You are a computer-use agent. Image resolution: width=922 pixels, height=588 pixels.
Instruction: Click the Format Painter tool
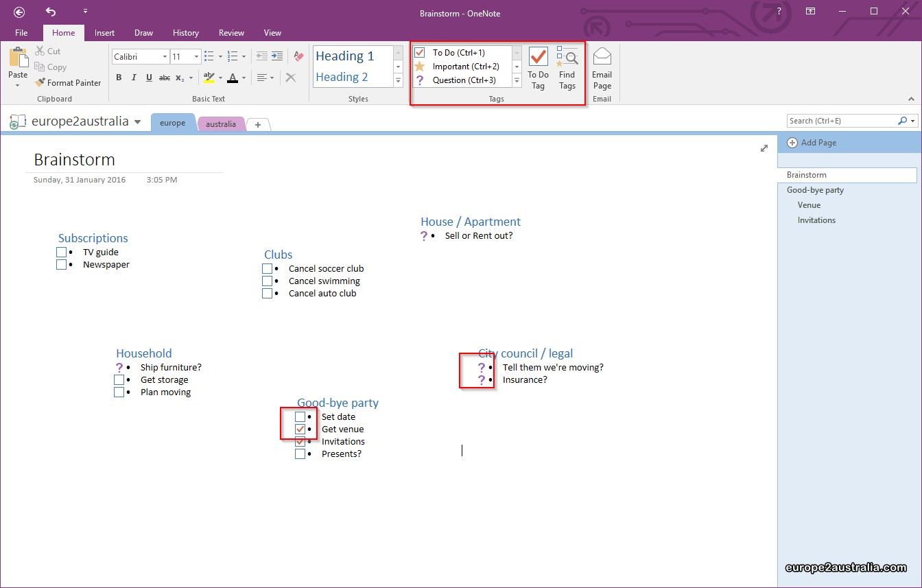pos(68,82)
